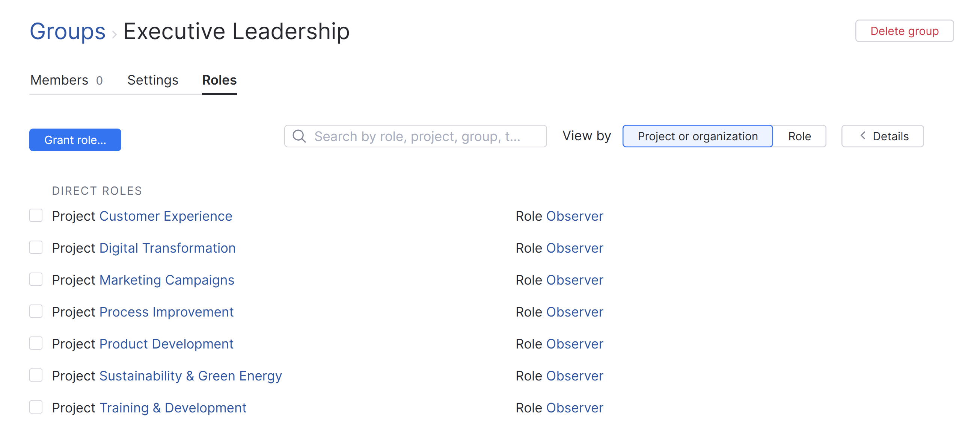980x447 pixels.
Task: Select the Training & Development checkbox
Action: 36,408
